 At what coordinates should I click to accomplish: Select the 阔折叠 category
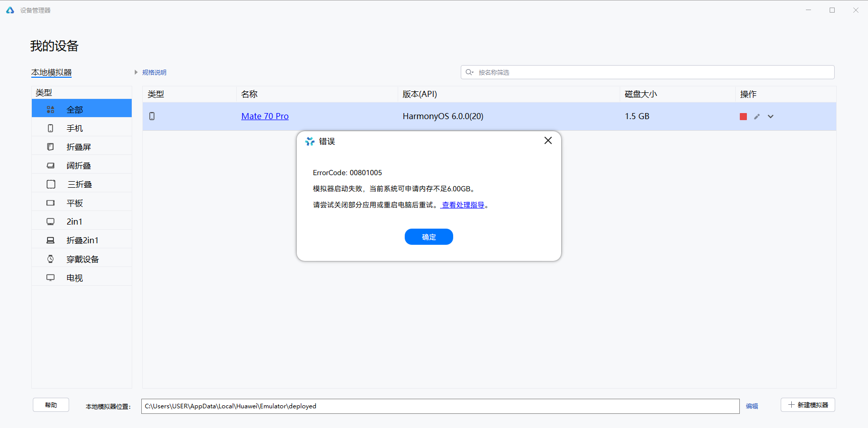[x=82, y=166]
